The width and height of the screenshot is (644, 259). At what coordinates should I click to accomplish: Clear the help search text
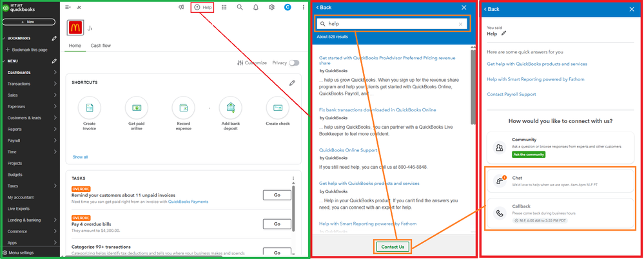tap(460, 24)
